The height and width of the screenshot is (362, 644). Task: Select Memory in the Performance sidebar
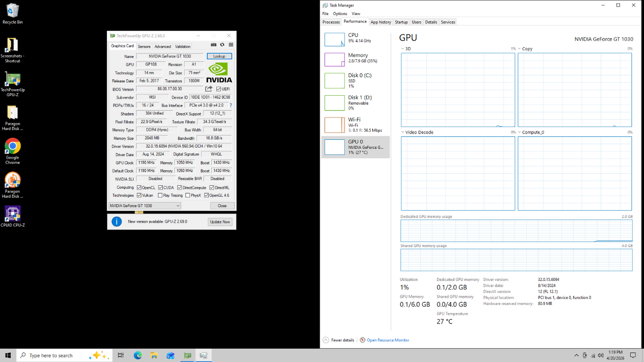(x=355, y=59)
